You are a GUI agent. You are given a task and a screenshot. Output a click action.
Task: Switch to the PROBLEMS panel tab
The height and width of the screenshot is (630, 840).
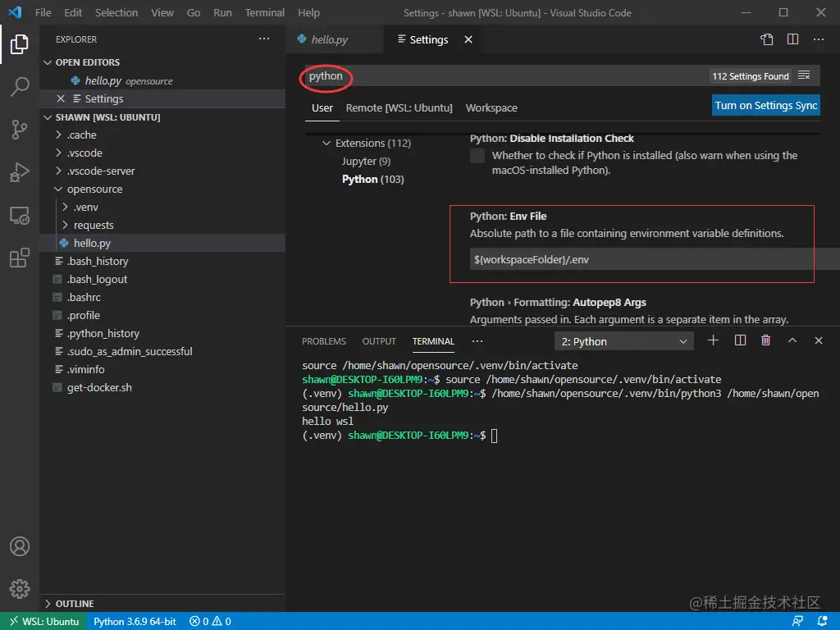(324, 341)
